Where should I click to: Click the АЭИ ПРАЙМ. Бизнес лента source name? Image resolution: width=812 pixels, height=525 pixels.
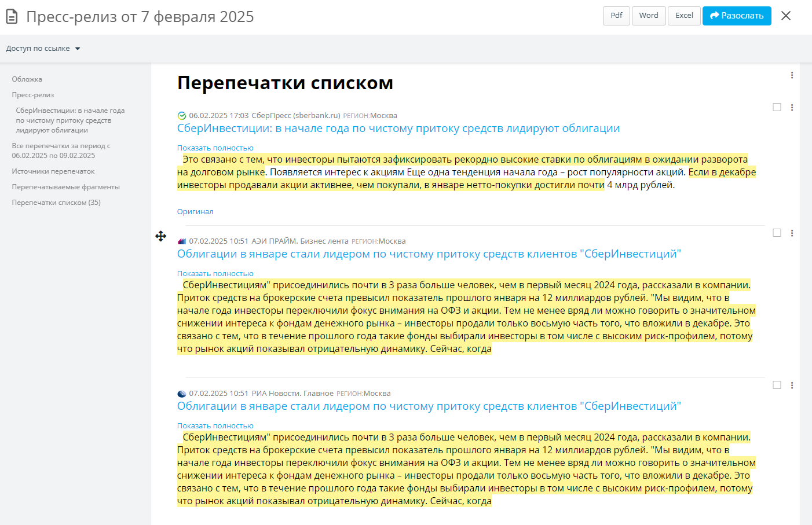coord(300,241)
